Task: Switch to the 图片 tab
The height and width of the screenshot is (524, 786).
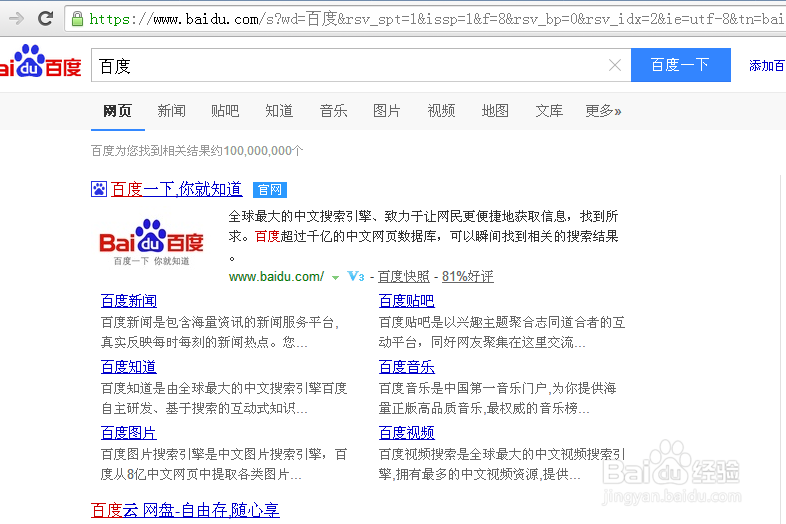Action: coord(387,111)
